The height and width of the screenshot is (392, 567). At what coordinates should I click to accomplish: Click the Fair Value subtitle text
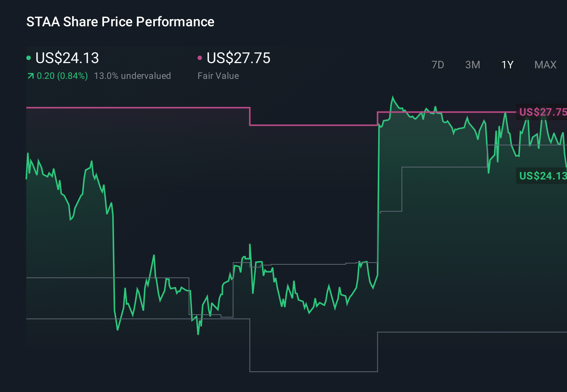(x=218, y=75)
